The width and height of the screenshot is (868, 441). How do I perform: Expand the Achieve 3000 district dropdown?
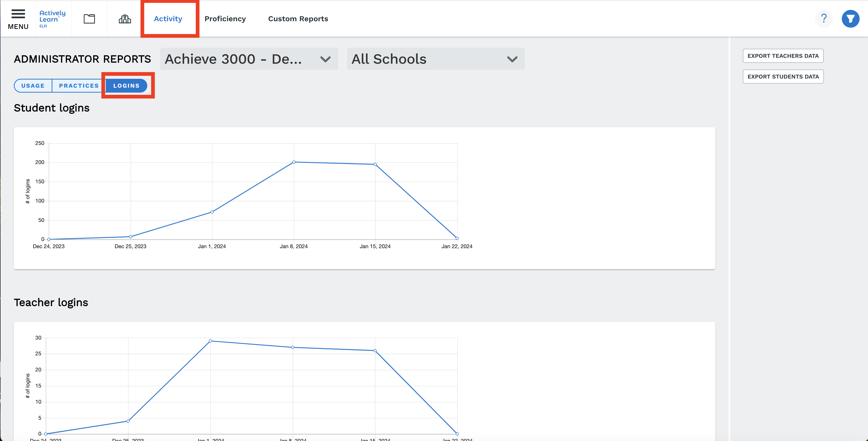point(249,59)
